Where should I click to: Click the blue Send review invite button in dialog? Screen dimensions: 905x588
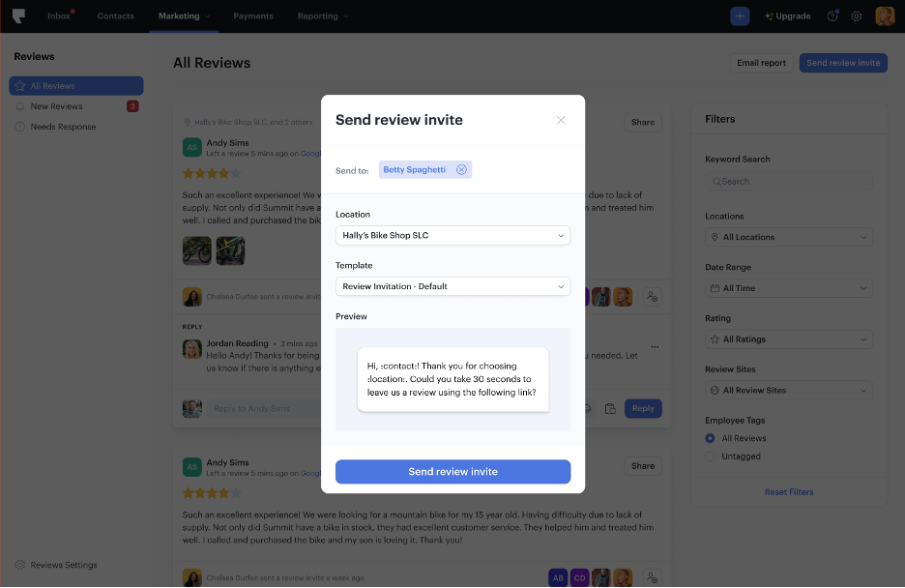[452, 471]
